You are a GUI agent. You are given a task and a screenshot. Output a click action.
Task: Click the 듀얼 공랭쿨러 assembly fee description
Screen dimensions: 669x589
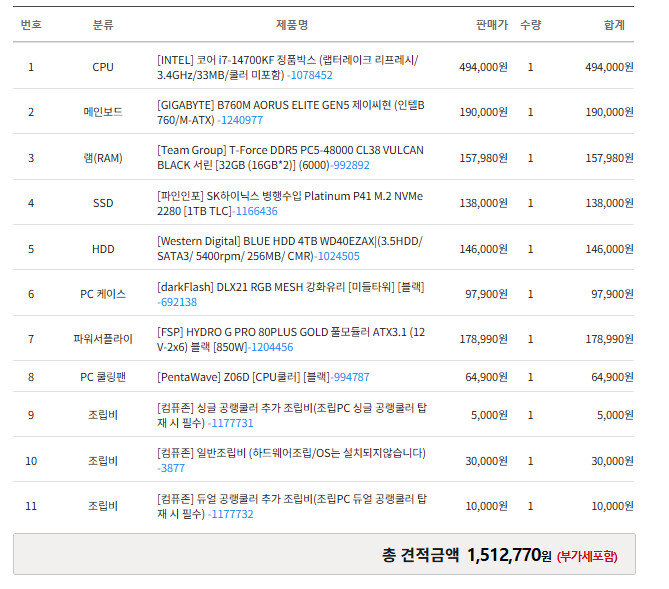click(292, 506)
